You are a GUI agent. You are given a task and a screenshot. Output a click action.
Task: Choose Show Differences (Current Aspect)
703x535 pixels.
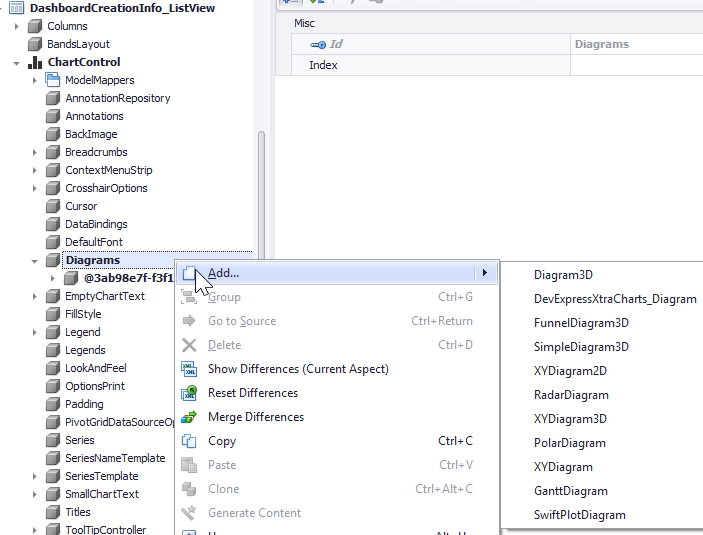[337, 369]
